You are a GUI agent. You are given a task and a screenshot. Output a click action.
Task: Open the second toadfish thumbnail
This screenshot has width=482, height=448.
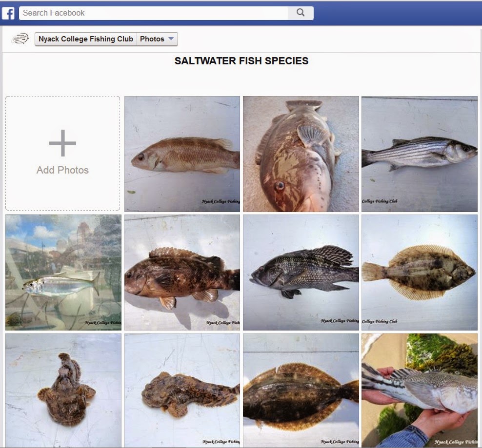tap(181, 390)
